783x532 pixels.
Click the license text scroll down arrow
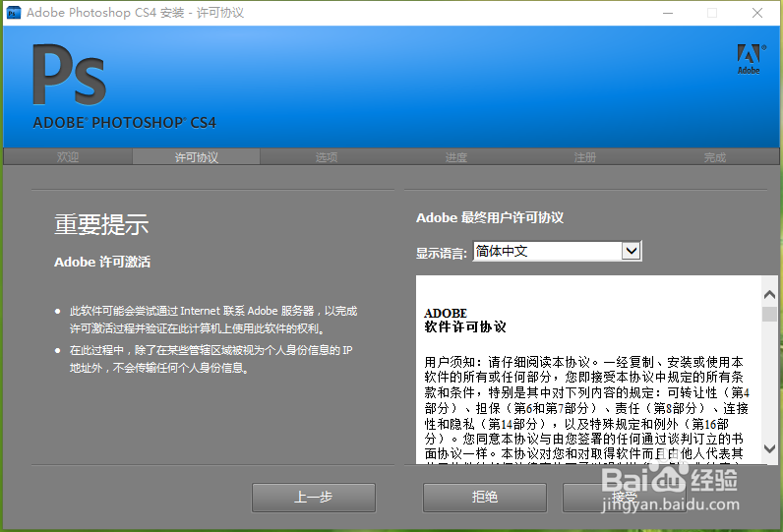tap(769, 448)
